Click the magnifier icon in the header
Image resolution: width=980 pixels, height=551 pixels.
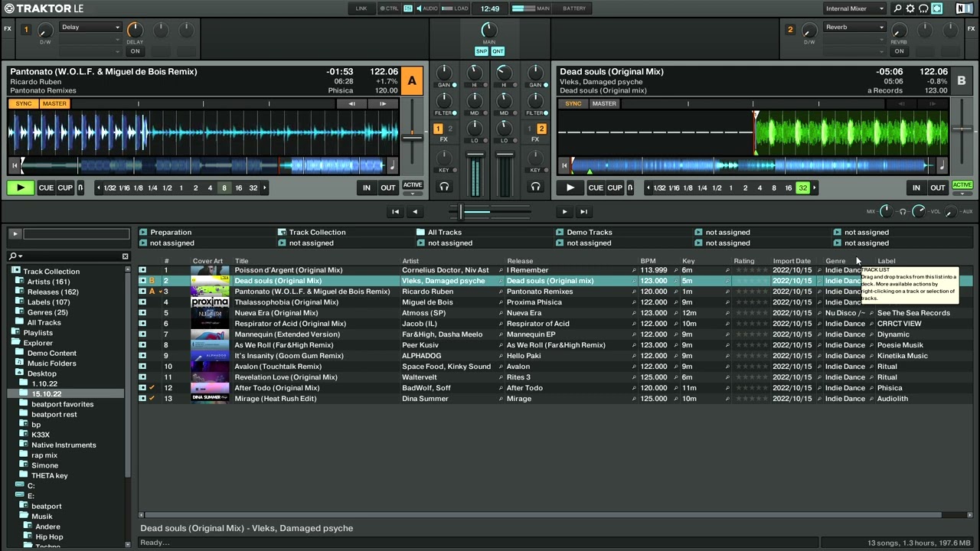pos(898,8)
